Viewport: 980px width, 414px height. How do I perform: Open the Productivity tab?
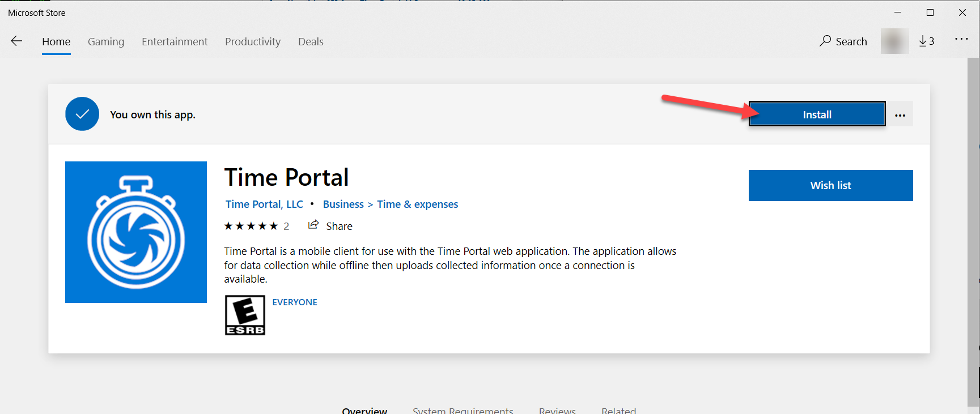(x=253, y=42)
